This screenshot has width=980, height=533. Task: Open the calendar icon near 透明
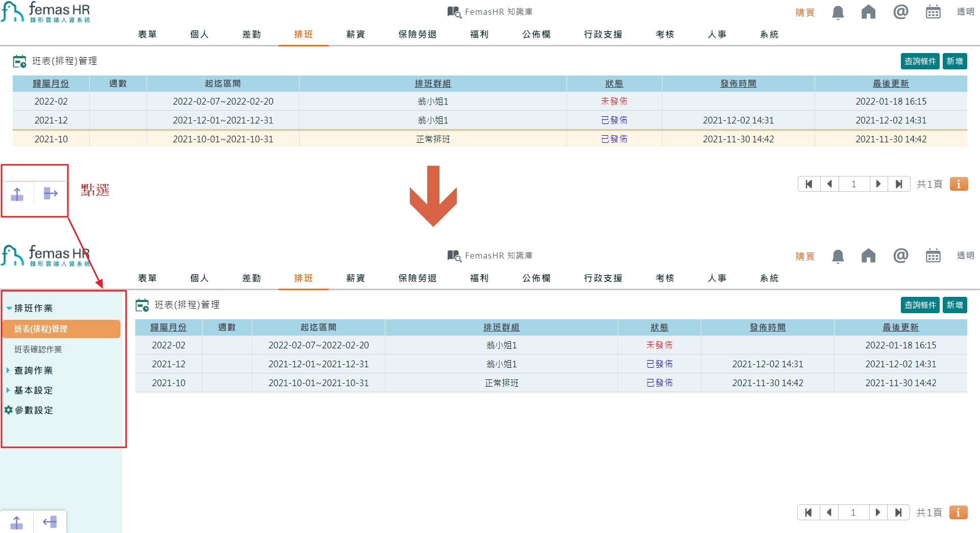tap(933, 12)
